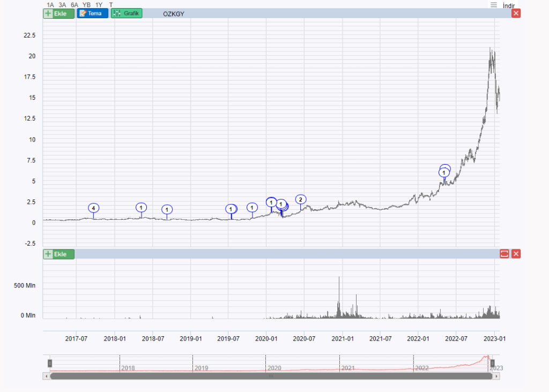This screenshot has height=392, width=549.
Task: Open the hamburger menu next to İndir
Action: click(x=494, y=5)
